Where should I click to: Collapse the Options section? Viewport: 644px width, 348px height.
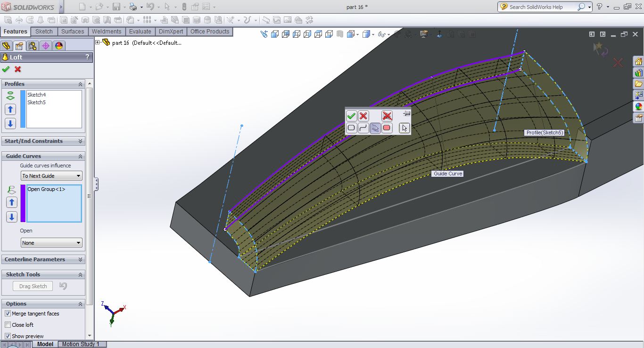[80, 304]
